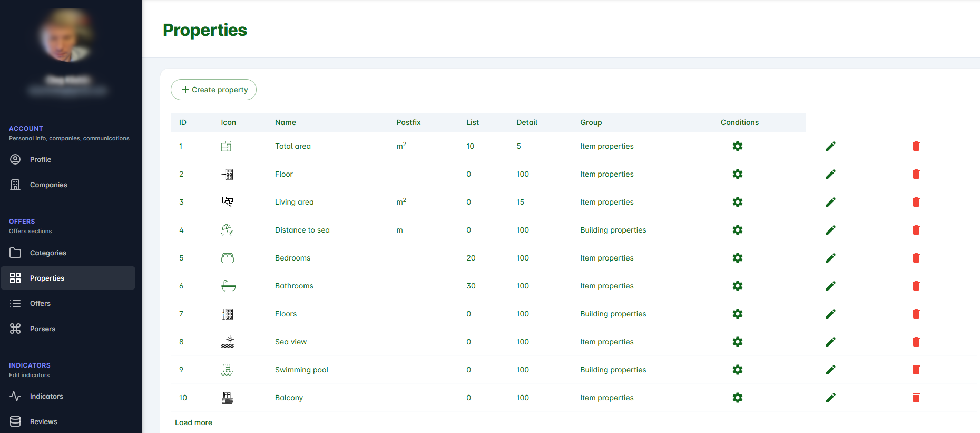Edit the Floors property
Screen dimensions: 980x433
click(831, 314)
